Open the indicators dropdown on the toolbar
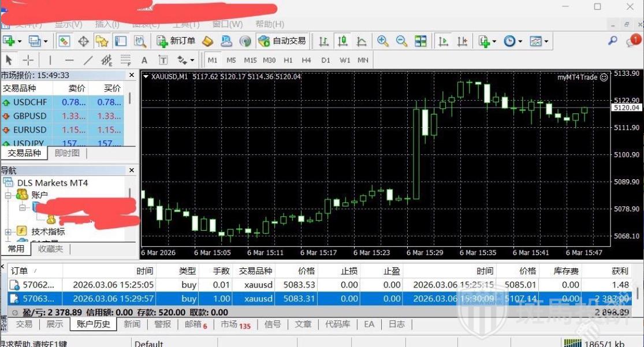This screenshot has height=347, width=644. coord(486,40)
